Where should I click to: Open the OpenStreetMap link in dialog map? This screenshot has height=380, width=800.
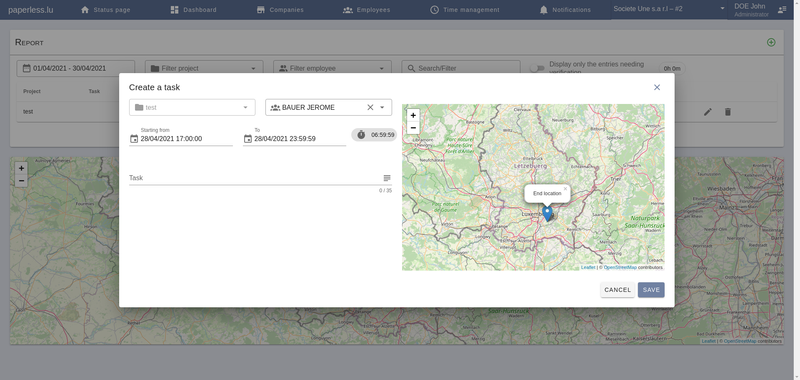coord(620,267)
